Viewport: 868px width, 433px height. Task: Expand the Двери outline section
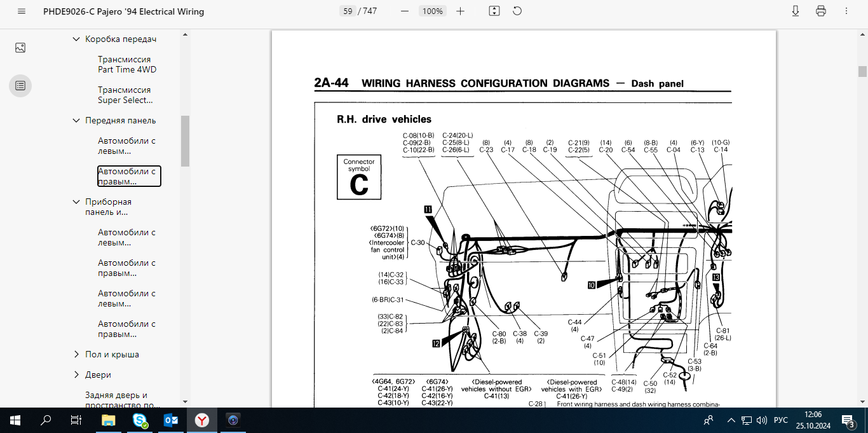[x=76, y=375]
